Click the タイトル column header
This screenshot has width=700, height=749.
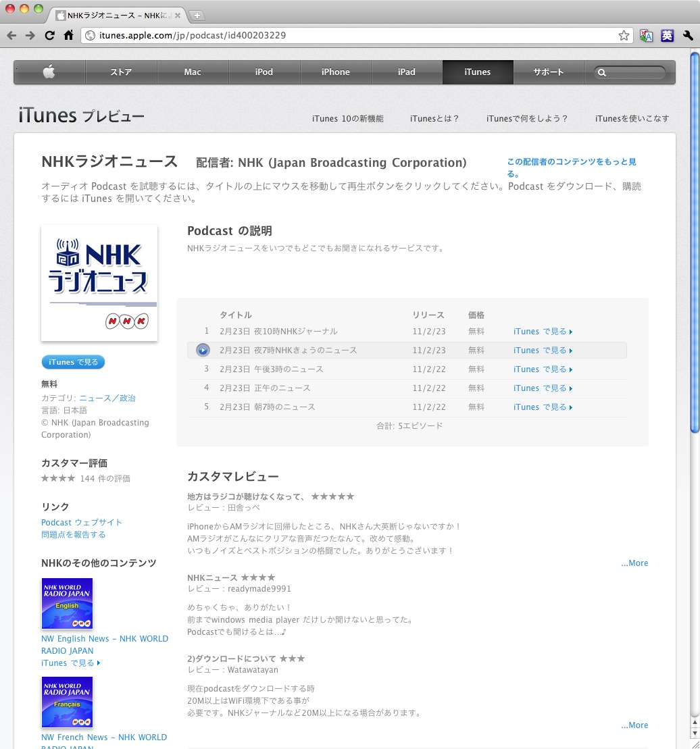(x=236, y=315)
